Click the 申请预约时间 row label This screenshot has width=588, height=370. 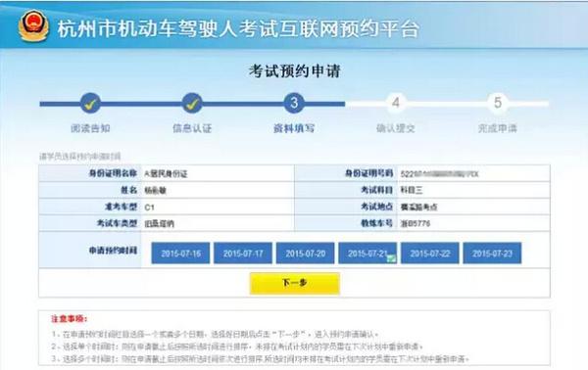[113, 251]
